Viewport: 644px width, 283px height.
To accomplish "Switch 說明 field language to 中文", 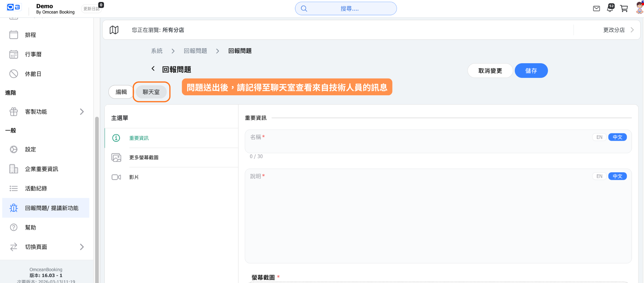I will point(617,176).
